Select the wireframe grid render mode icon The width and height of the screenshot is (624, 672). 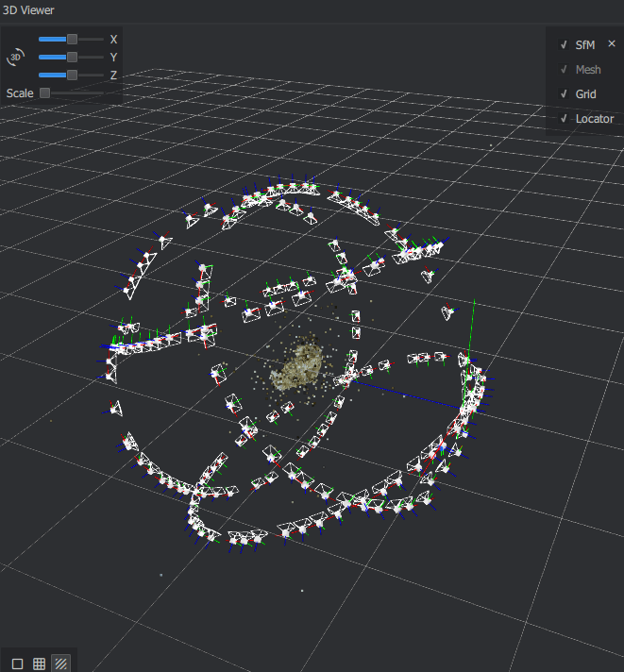click(x=39, y=664)
